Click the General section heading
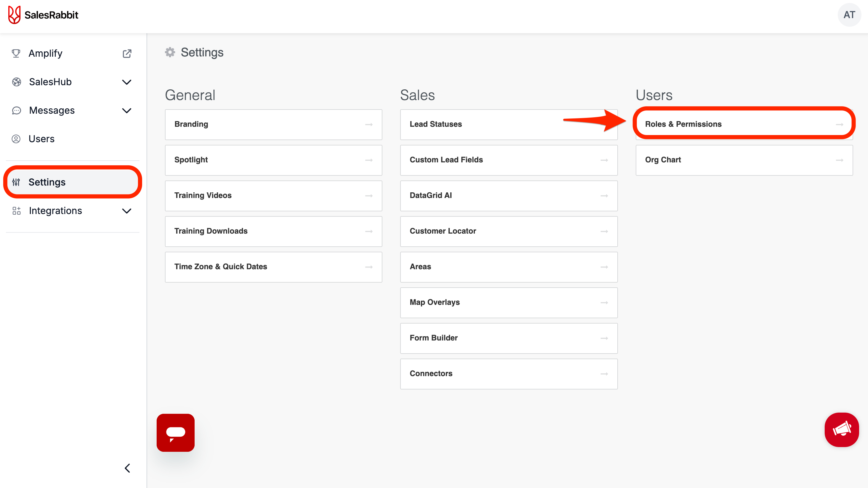The height and width of the screenshot is (488, 868). click(190, 95)
